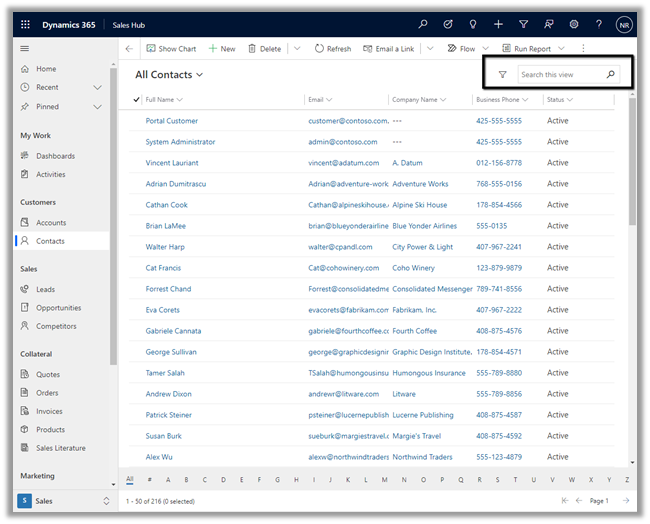Expand the Recent section in sidebar
Screen dimensions: 650x524
[97, 88]
